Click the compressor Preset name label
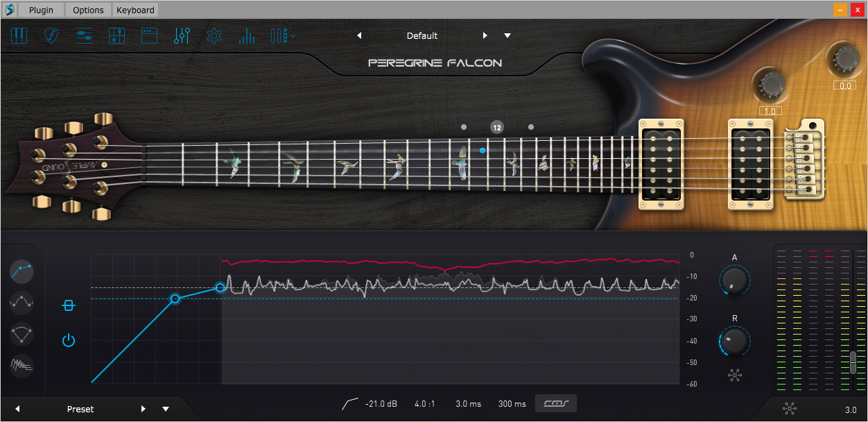The width and height of the screenshot is (868, 422). pos(80,409)
